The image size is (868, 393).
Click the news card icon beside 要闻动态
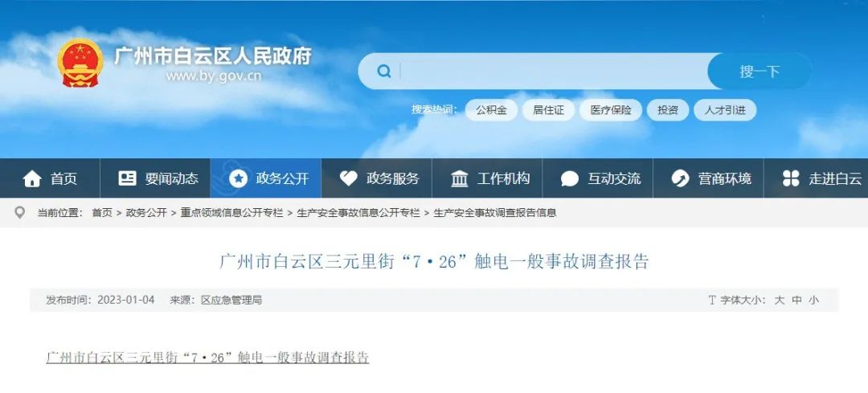[x=127, y=178]
